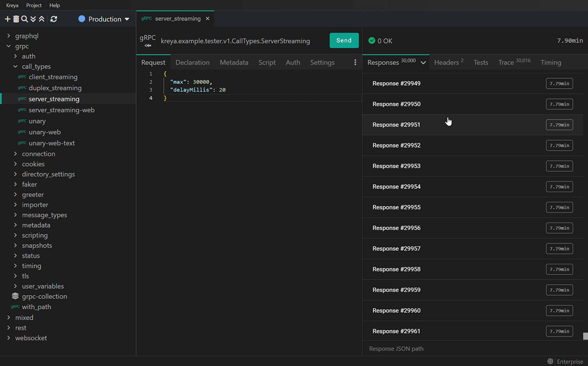Open Response #29955 in list
This screenshot has height=366, width=588.
[x=396, y=207]
